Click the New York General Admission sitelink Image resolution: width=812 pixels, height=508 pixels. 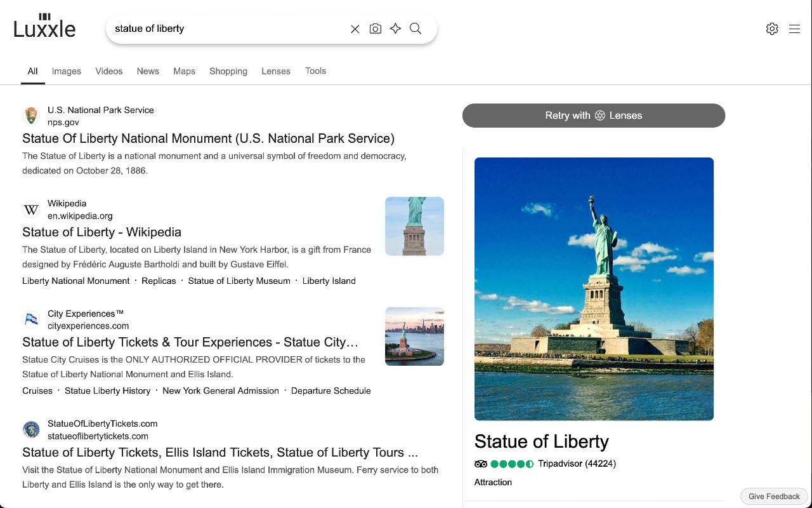pos(221,391)
